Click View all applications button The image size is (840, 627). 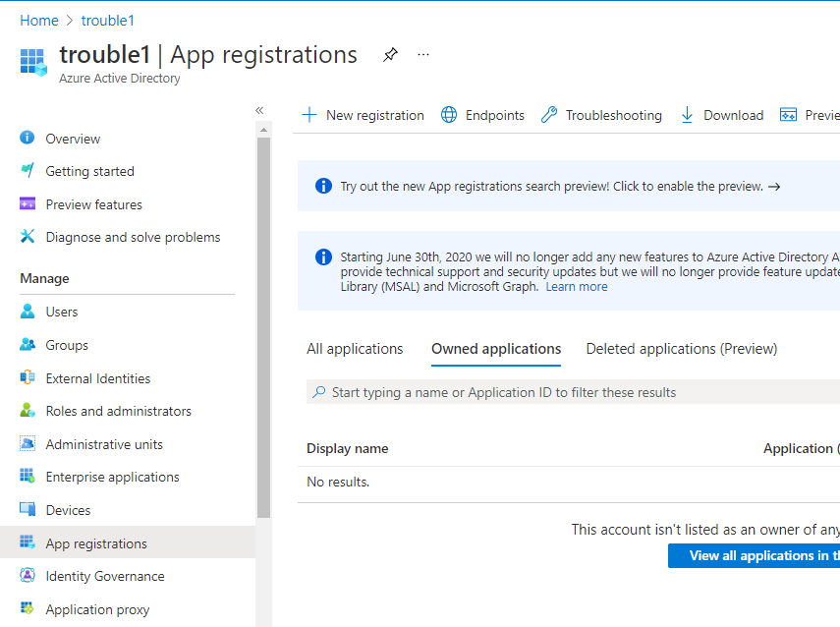tap(754, 555)
